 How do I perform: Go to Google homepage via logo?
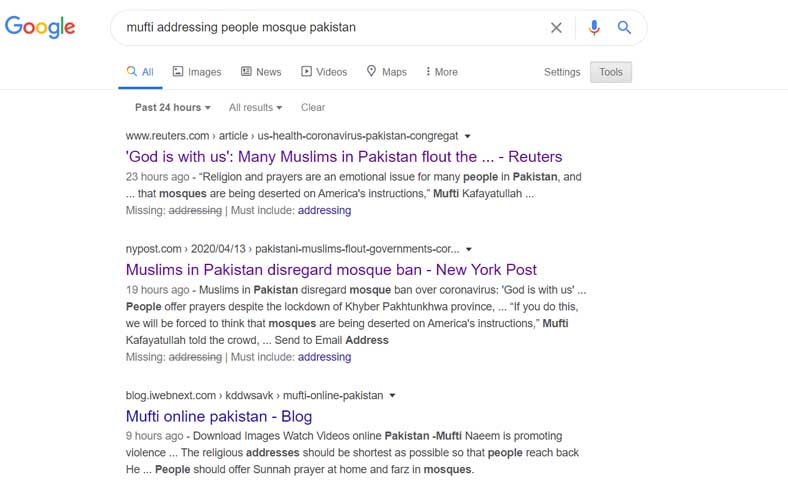click(x=40, y=27)
